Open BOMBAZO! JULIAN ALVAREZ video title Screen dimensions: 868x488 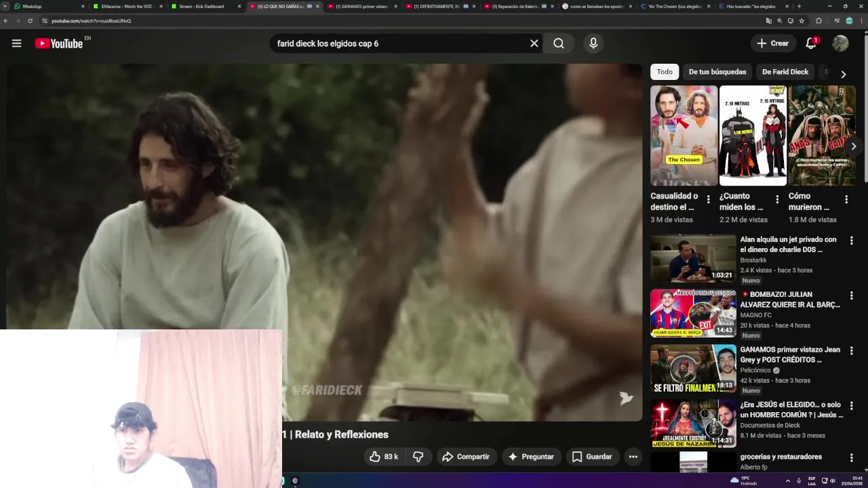tap(790, 300)
